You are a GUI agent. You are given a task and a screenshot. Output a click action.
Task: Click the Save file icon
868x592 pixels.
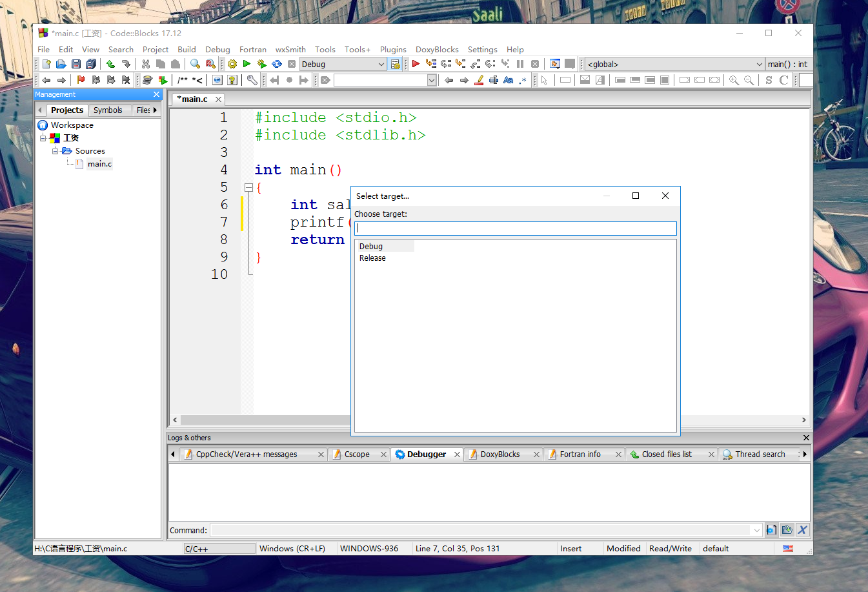[76, 64]
